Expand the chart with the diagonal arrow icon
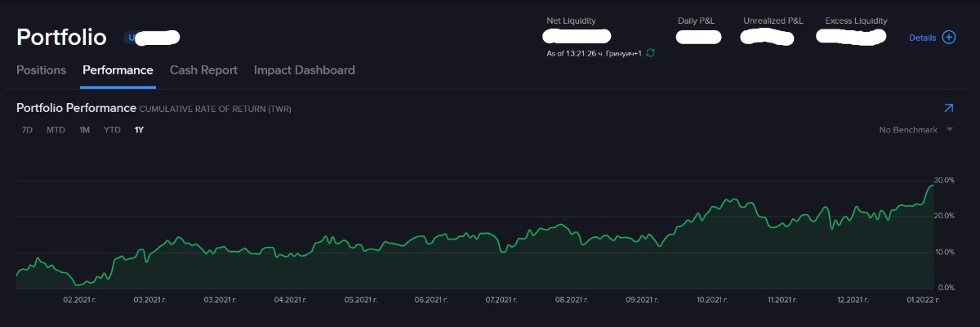980x327 pixels. click(947, 108)
